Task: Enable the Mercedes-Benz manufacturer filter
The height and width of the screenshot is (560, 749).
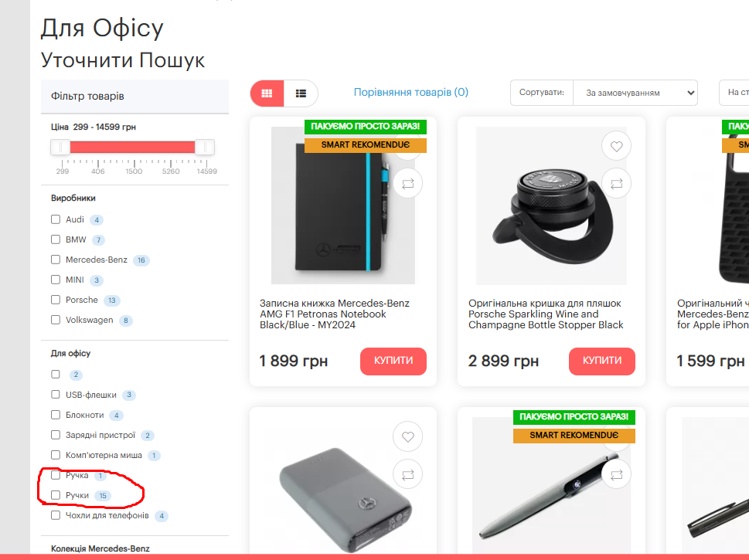Action: click(56, 260)
